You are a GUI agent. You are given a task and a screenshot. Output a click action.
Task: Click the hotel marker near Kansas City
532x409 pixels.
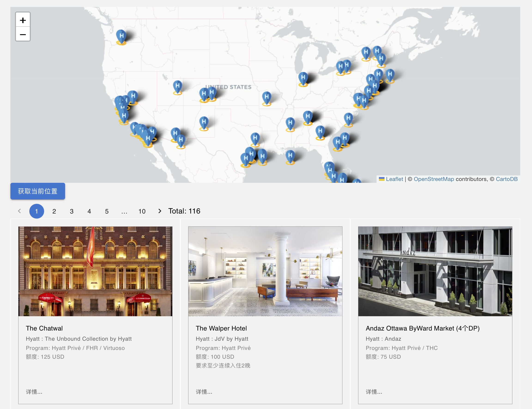[267, 97]
